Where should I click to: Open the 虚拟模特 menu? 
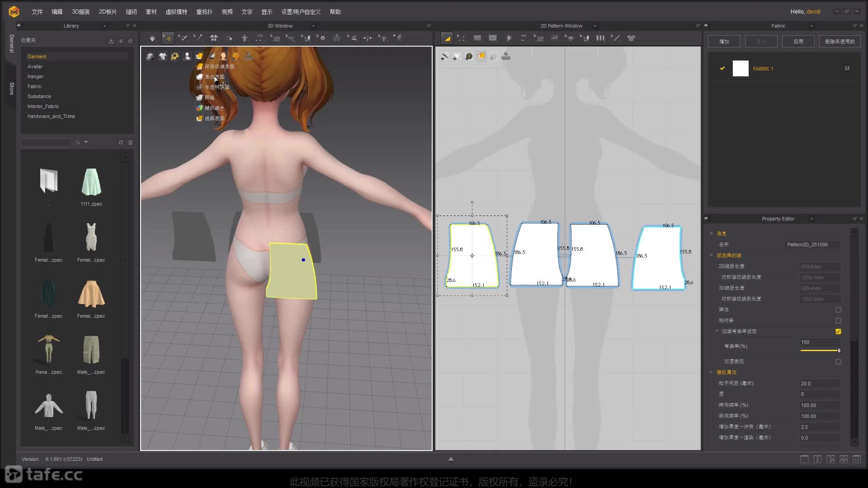click(x=176, y=12)
